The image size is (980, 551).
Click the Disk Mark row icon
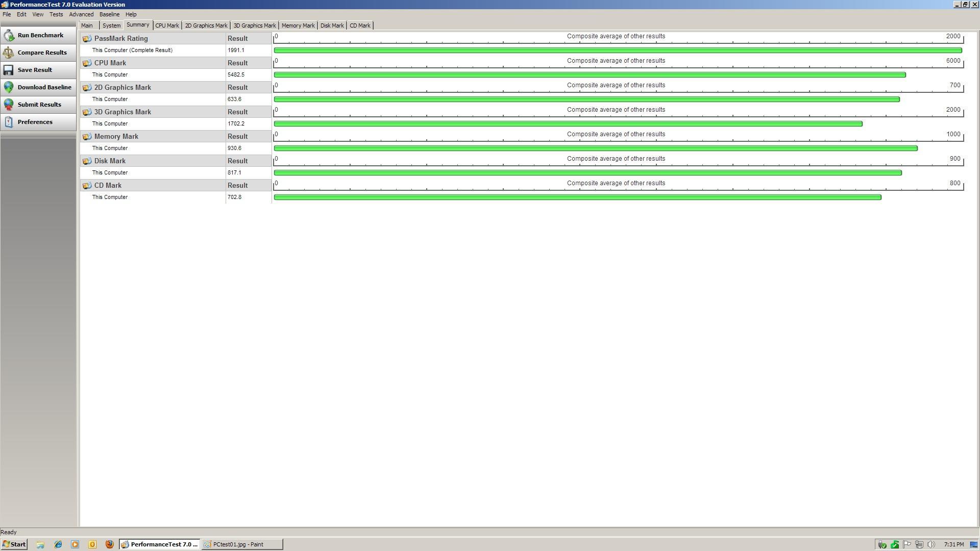(87, 161)
